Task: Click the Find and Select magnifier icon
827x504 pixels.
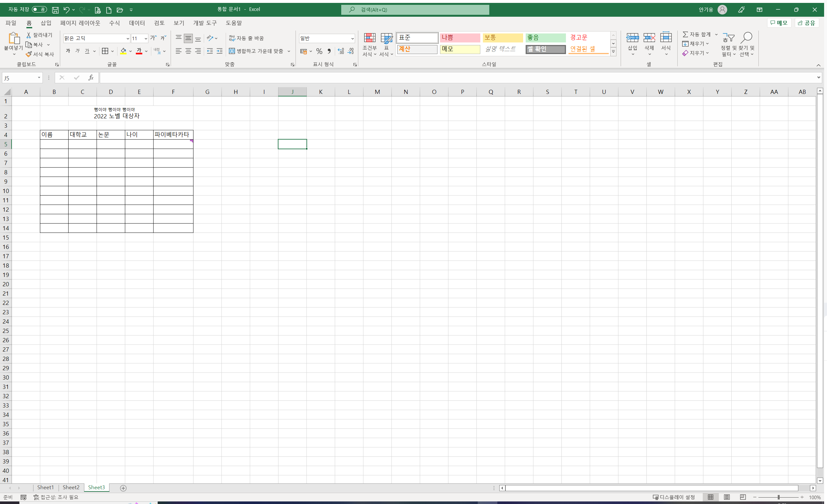Action: tap(747, 38)
